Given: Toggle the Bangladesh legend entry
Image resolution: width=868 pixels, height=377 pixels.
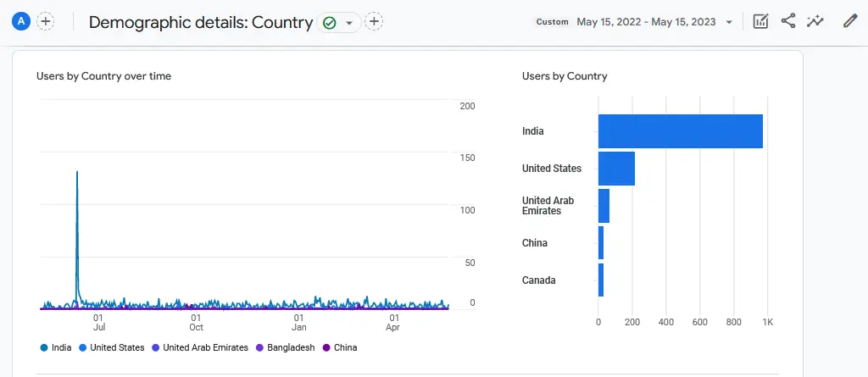Looking at the screenshot, I should tap(285, 348).
